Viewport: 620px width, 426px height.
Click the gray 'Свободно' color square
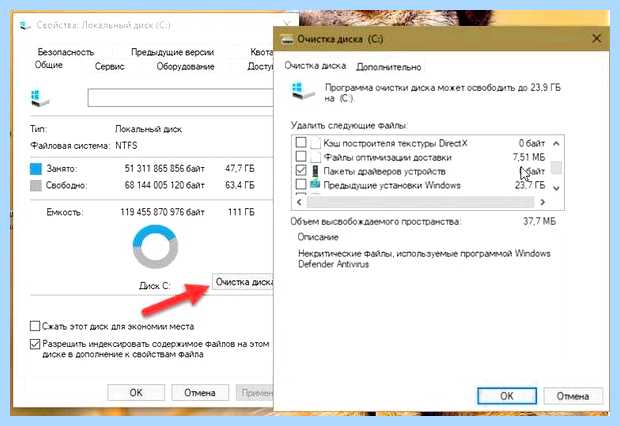(x=36, y=185)
